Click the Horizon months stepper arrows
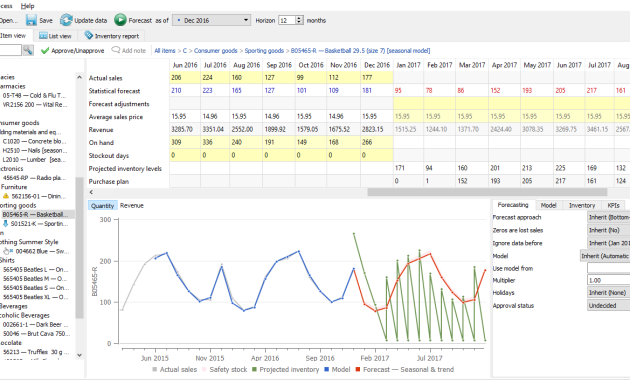Image resolution: width=630 pixels, height=380 pixels. pos(299,20)
